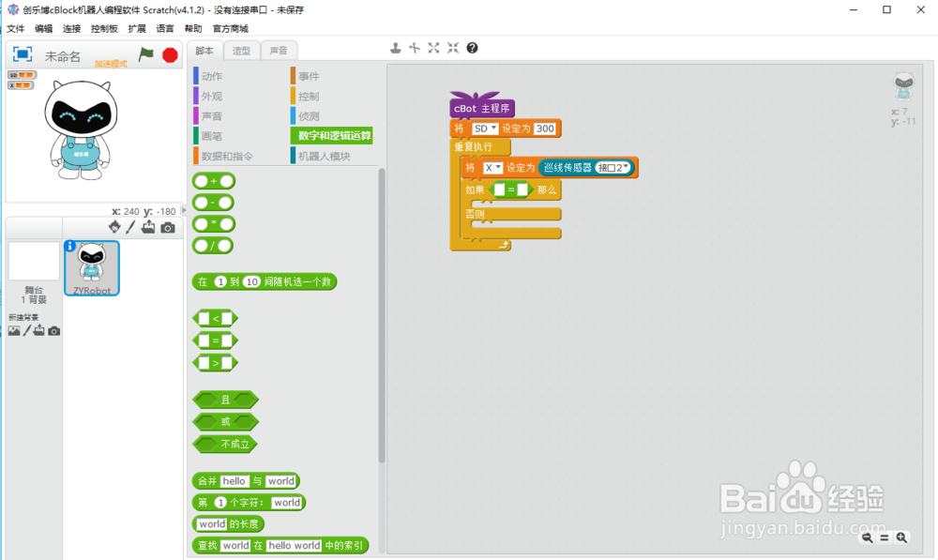Create new sprite from camera
938x560 pixels.
pos(170,227)
